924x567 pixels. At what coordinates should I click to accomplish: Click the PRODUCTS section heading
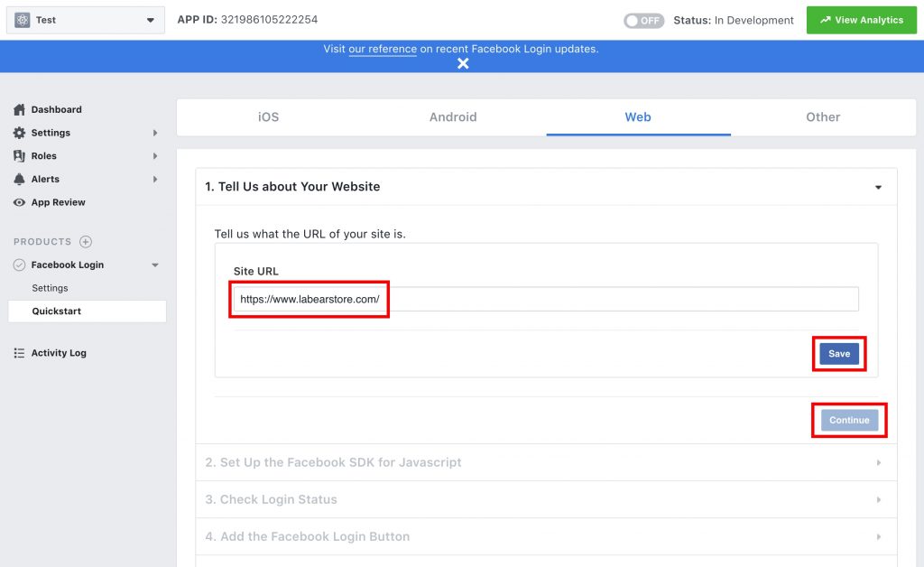click(x=42, y=242)
